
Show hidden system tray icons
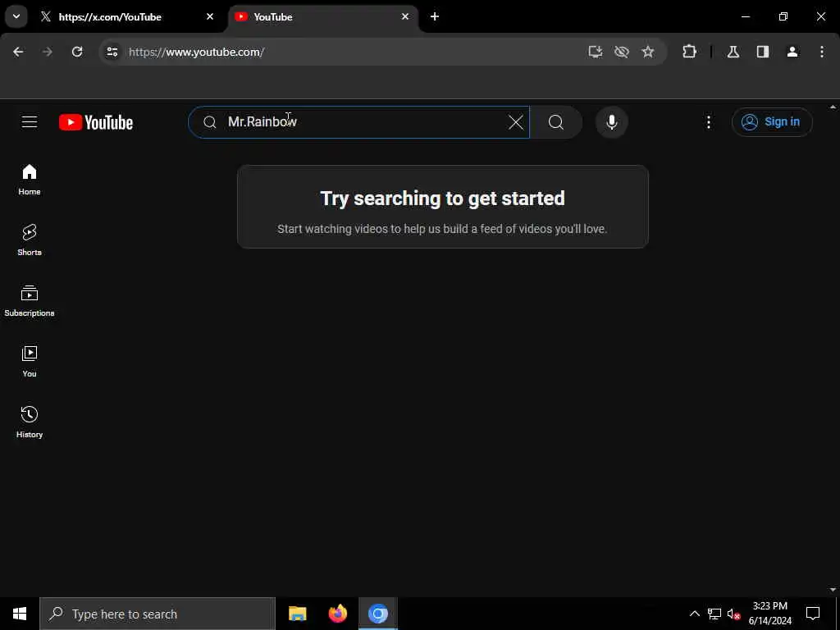pyautogui.click(x=694, y=614)
